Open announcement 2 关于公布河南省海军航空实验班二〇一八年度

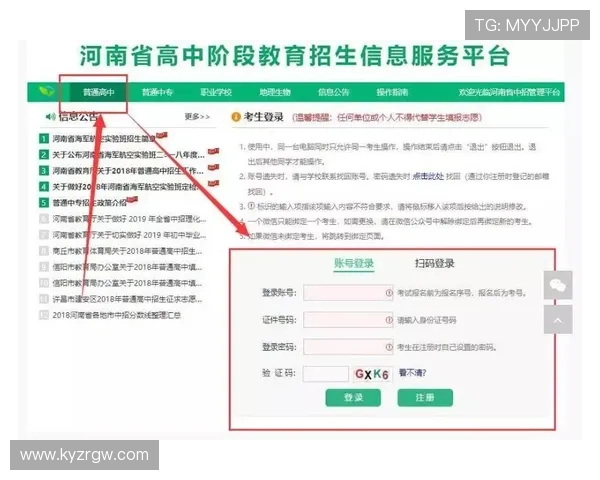tap(128, 155)
